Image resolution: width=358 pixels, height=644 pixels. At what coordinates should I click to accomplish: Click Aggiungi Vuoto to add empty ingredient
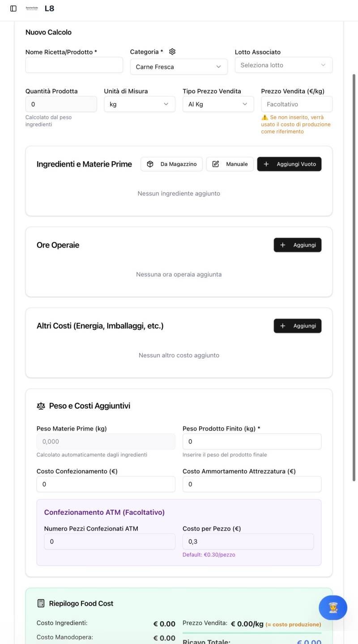(289, 164)
